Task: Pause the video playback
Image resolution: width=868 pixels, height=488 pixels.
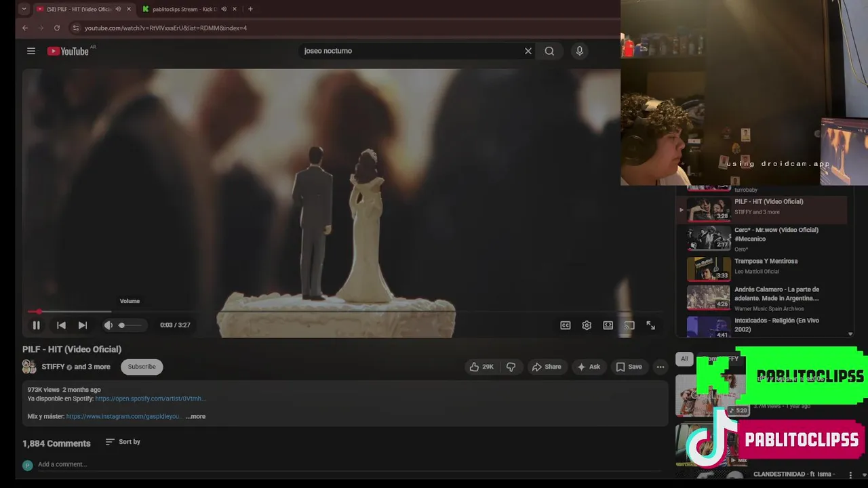Action: 36,325
